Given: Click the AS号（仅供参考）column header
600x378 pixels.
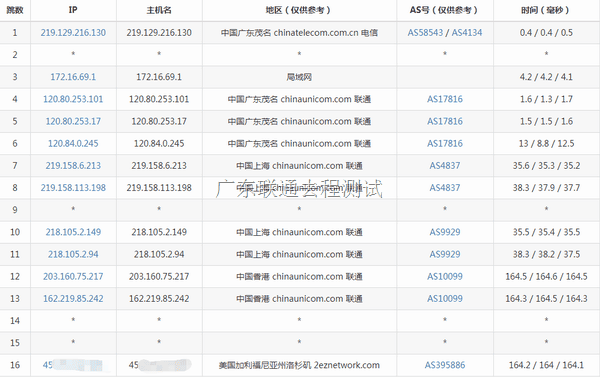Looking at the screenshot, I should 445,10.
